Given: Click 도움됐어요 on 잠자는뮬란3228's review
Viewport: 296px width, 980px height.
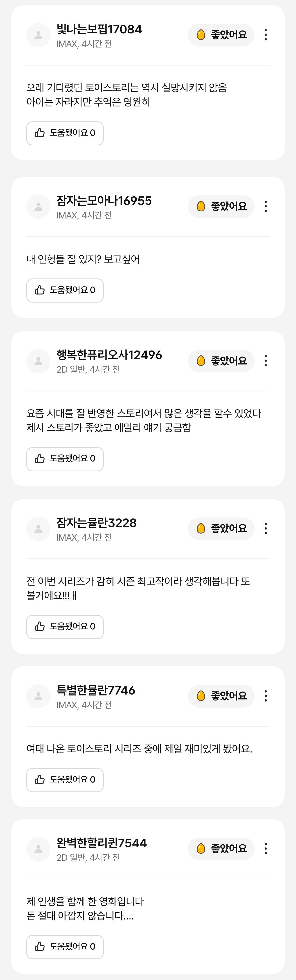Looking at the screenshot, I should [x=65, y=626].
